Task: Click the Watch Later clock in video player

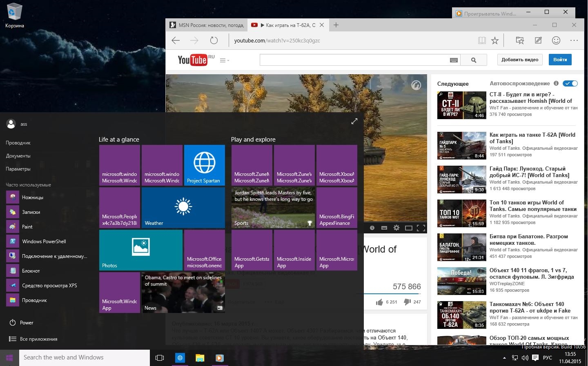Action: pos(372,228)
